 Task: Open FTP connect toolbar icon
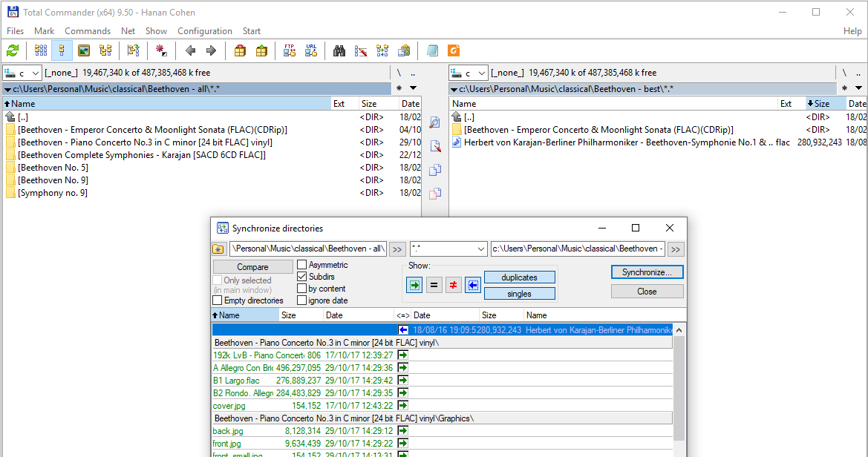290,51
